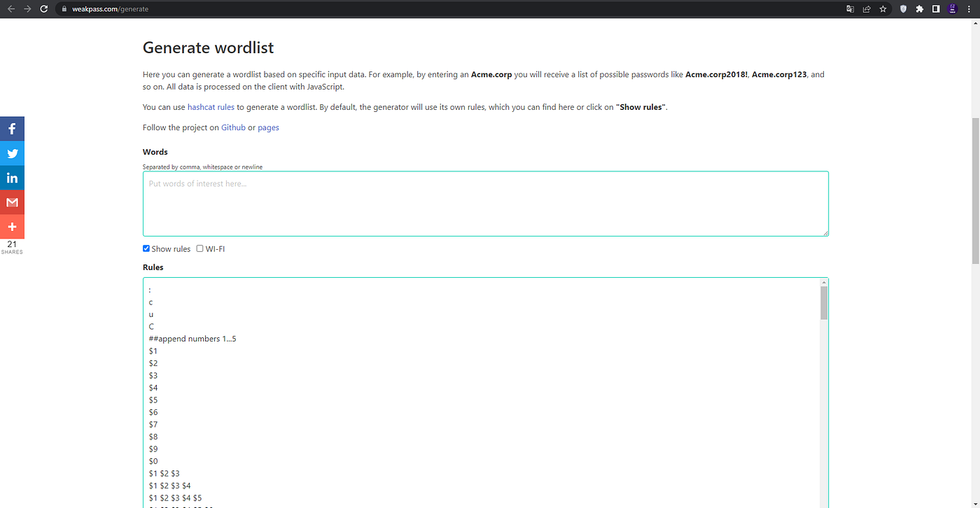Uncheck the Show rules checkbox
The image size is (980, 508).
coord(146,248)
